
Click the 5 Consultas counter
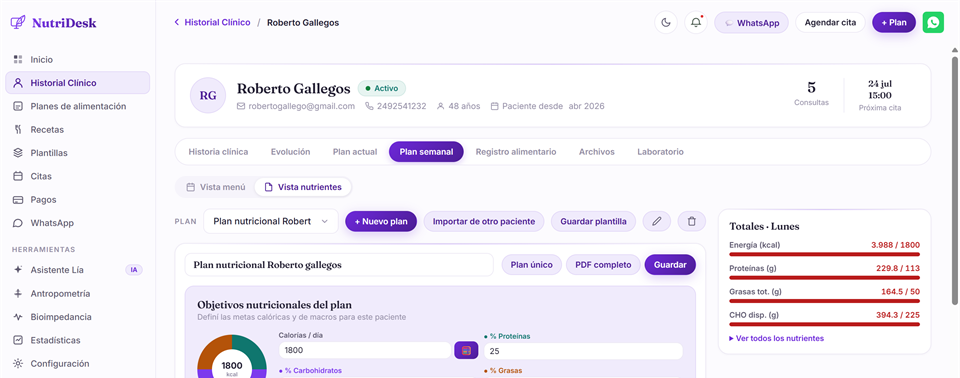click(811, 93)
